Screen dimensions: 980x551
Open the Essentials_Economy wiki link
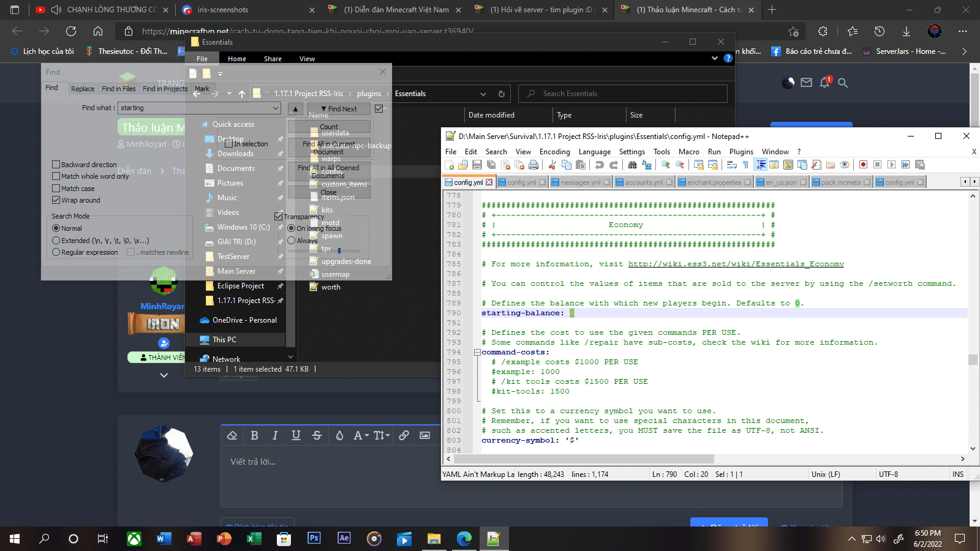(x=736, y=264)
